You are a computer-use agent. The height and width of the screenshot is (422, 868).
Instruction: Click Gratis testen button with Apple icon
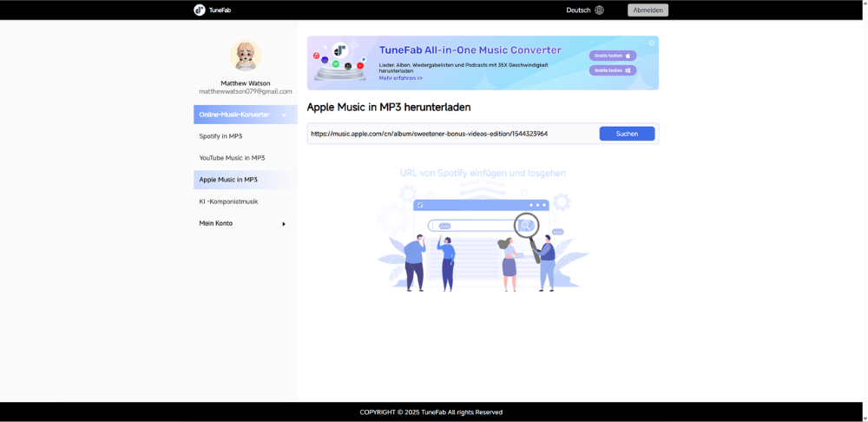tap(613, 56)
